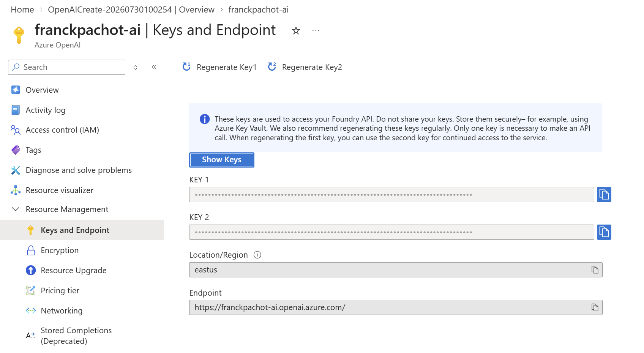Click the Encryption padlock icon

coord(31,250)
